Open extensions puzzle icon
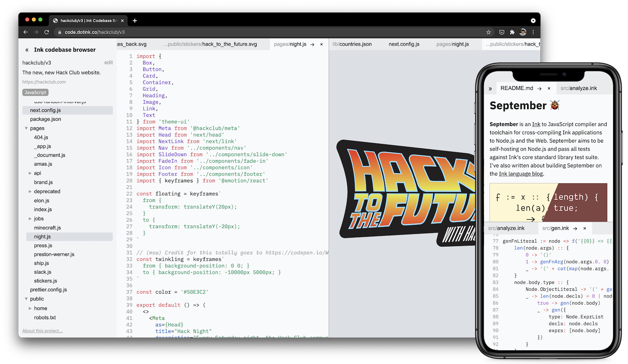 [512, 32]
